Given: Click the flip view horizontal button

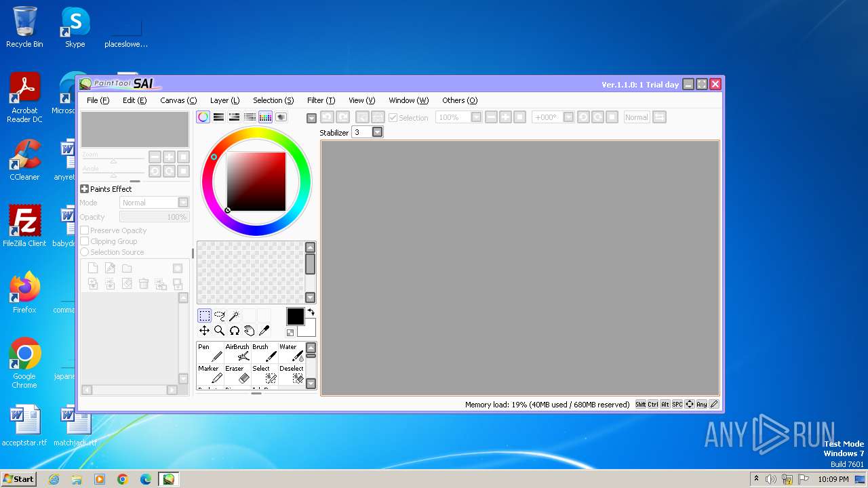Looking at the screenshot, I should pos(659,117).
